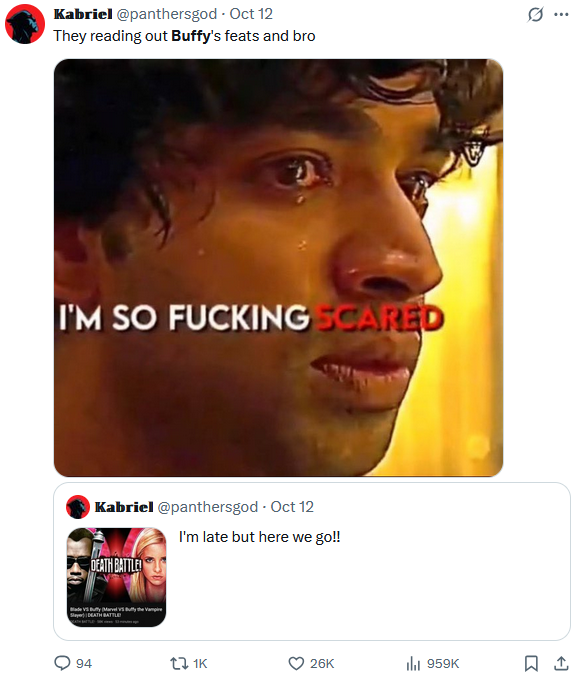Image resolution: width=583 pixels, height=676 pixels.
Task: Bookmark this tweet
Action: point(531,663)
